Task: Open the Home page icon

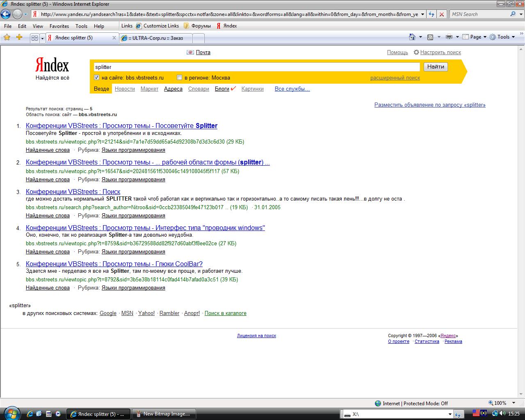Action: pyautogui.click(x=412, y=37)
